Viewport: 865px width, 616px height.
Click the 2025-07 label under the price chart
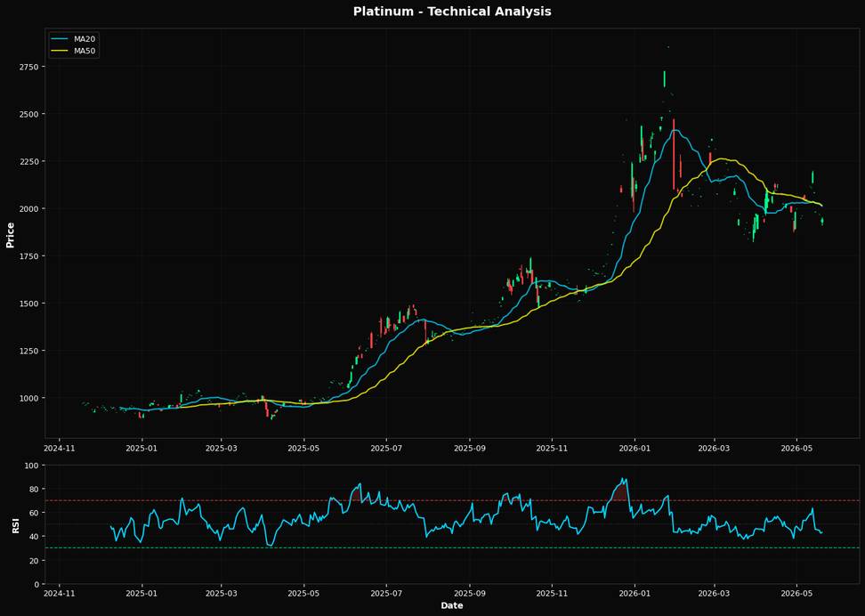point(387,448)
